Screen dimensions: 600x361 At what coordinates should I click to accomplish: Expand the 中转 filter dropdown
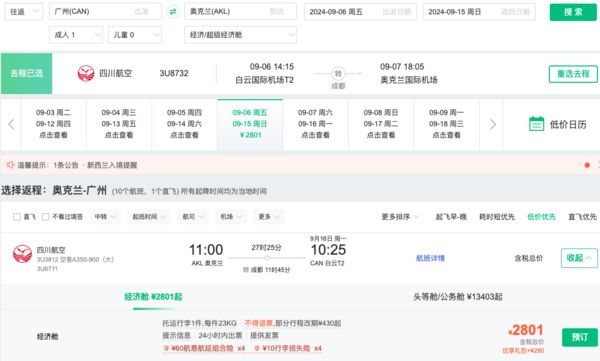click(105, 217)
